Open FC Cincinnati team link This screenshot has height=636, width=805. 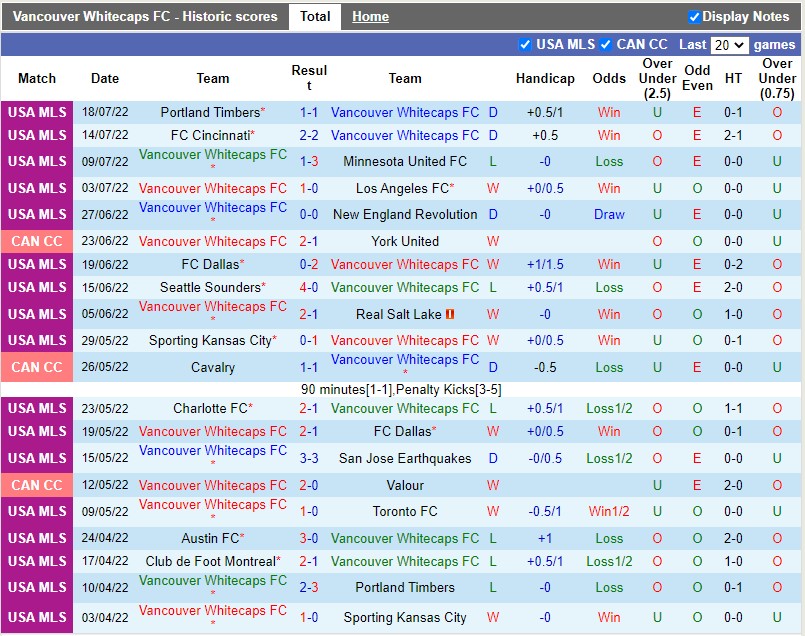click(x=210, y=136)
